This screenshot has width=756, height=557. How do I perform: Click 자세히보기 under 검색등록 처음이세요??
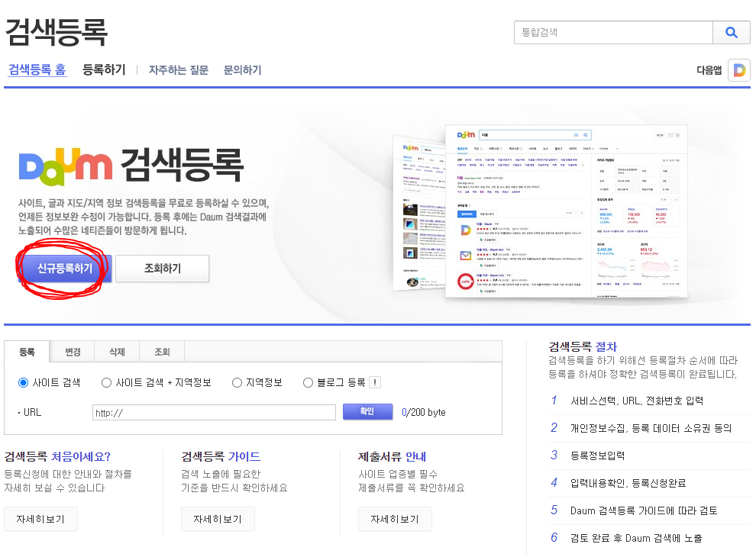[40, 519]
